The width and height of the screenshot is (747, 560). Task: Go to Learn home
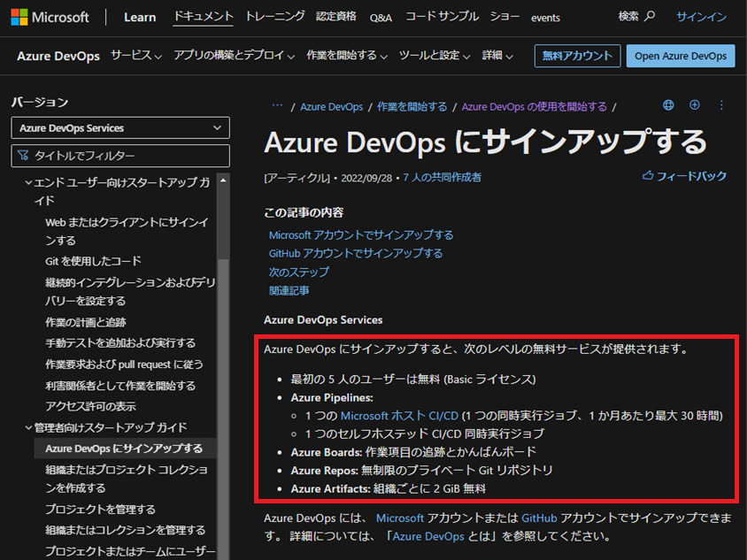[x=140, y=18]
